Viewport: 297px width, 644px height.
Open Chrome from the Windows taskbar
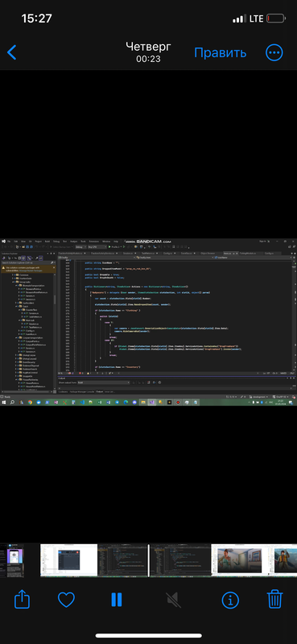click(30, 402)
